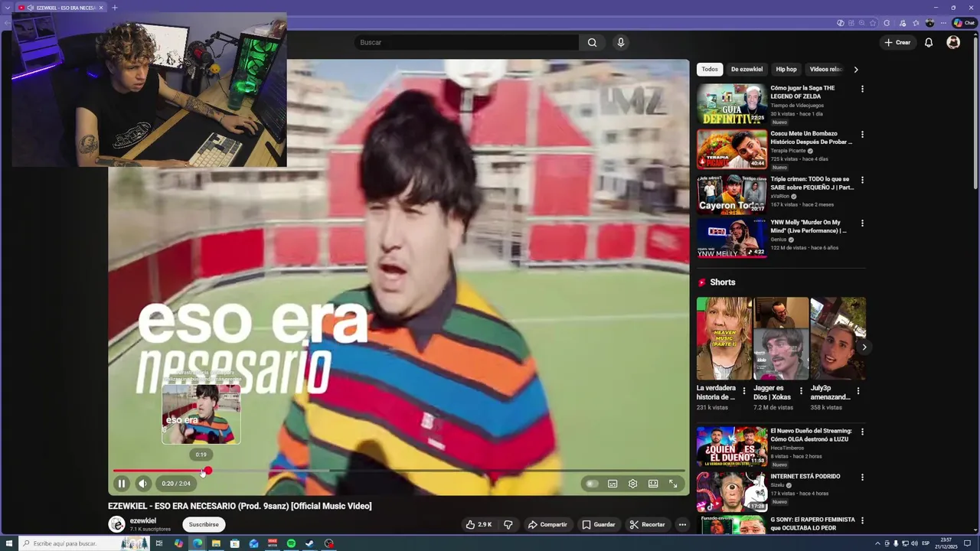
Task: Show hidden system tray icons chevron
Action: point(877,543)
